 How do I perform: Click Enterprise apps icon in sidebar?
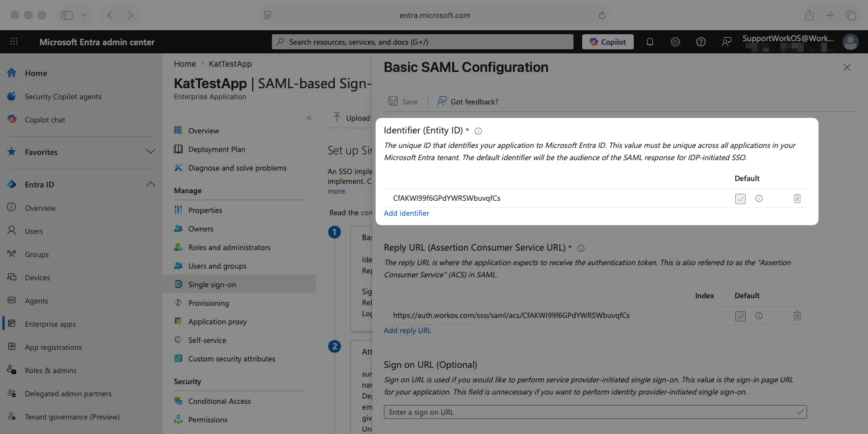(12, 324)
